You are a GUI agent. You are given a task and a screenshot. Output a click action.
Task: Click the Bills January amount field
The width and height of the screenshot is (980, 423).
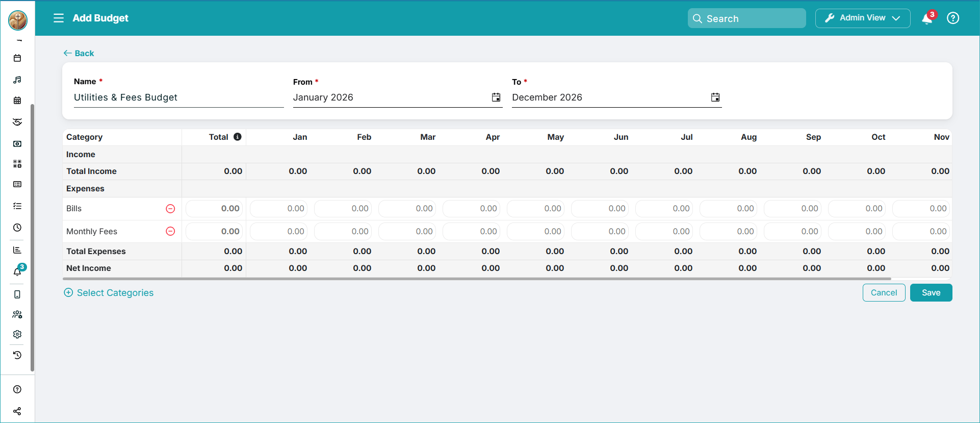click(x=279, y=209)
